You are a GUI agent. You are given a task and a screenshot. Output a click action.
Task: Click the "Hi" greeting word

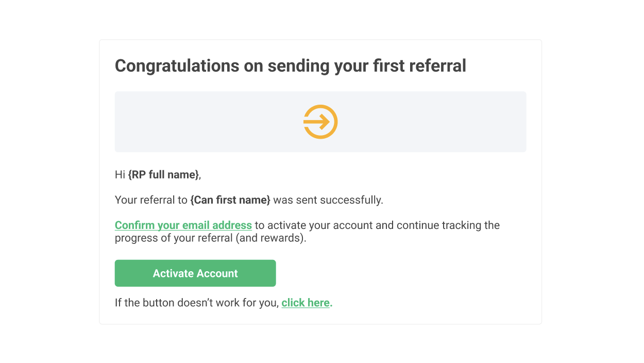click(120, 175)
